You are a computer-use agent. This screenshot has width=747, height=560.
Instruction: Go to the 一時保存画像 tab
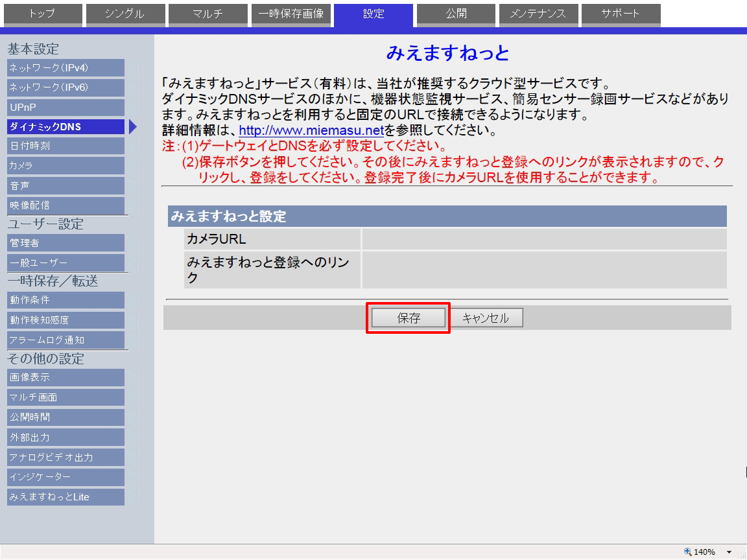pyautogui.click(x=290, y=14)
